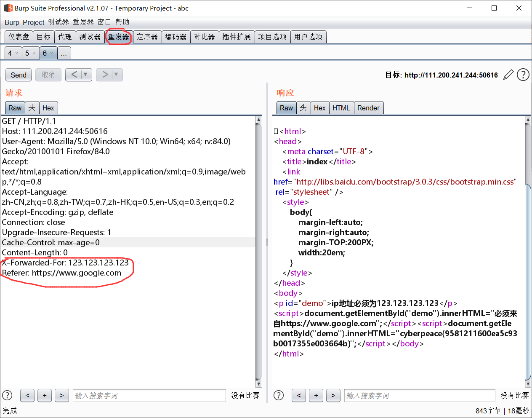The height and width of the screenshot is (418, 532).
Task: Go to previous match in request search
Action: [x=27, y=395]
